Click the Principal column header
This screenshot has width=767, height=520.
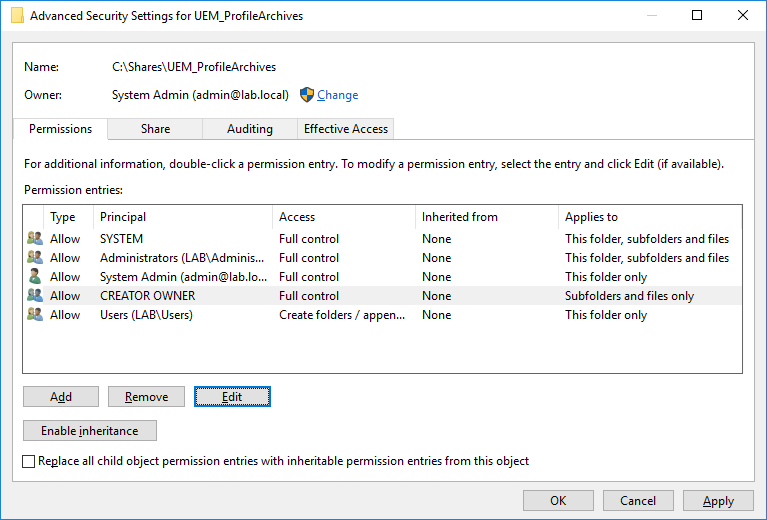[x=123, y=217]
